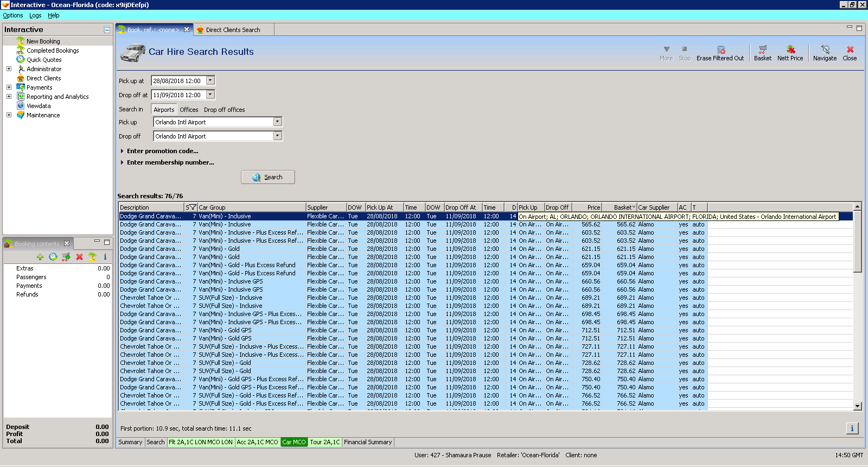Open the Pick up at date dropdown
Screen dimensions: 868x467
coord(210,80)
